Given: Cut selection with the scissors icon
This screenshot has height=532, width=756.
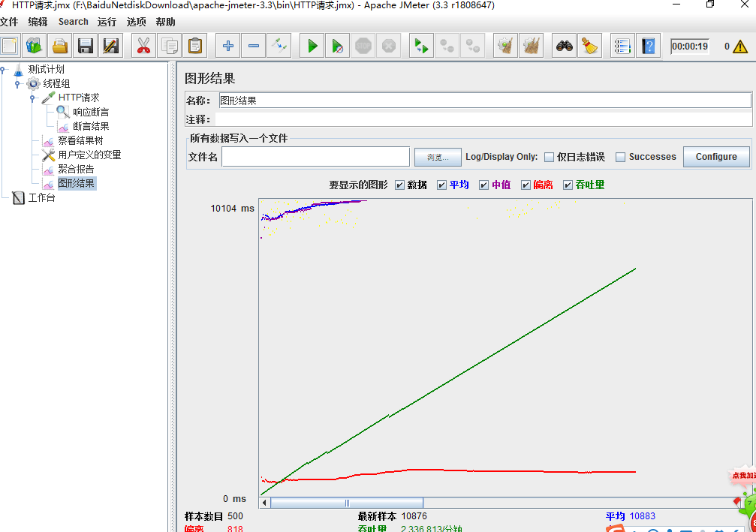Looking at the screenshot, I should 143,47.
